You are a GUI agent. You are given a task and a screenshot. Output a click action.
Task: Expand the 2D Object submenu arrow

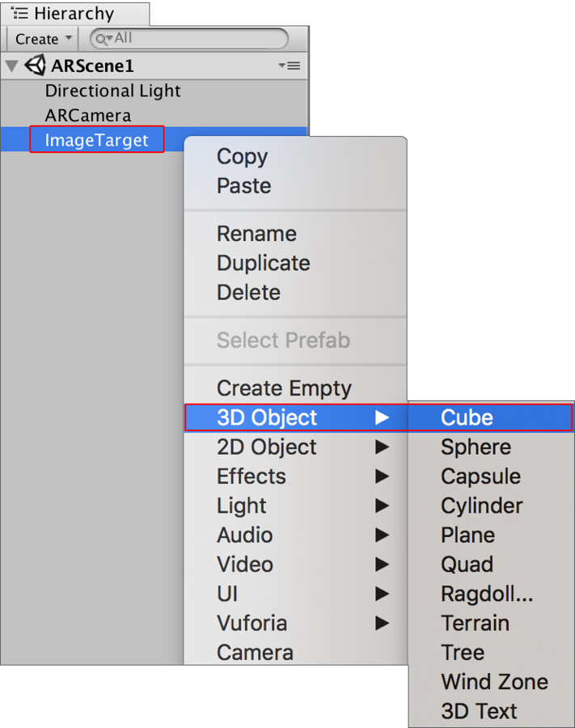[x=382, y=447]
